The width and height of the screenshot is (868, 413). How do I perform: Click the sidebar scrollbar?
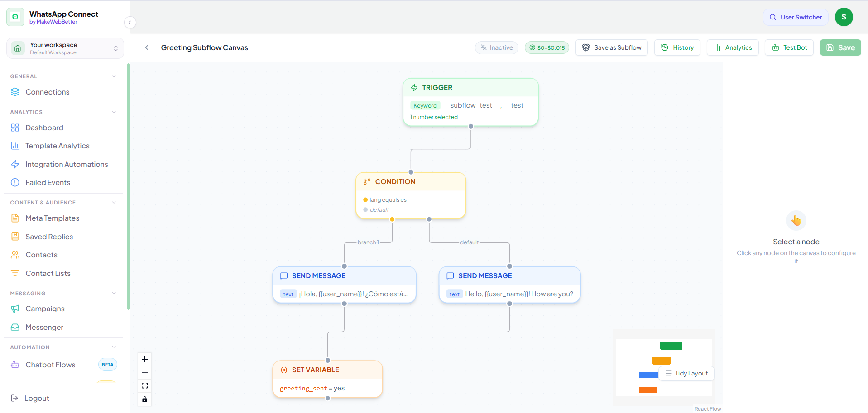[x=129, y=186]
